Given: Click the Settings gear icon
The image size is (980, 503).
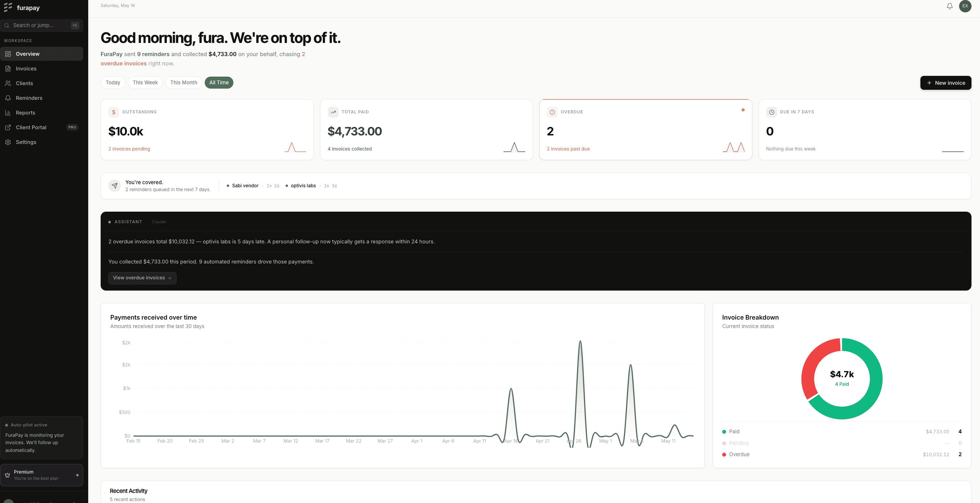Looking at the screenshot, I should [x=8, y=142].
